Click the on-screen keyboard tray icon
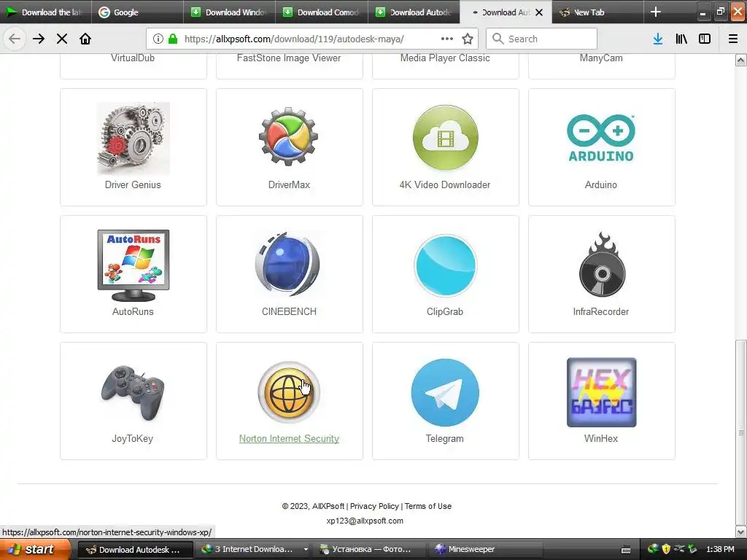The height and width of the screenshot is (560, 747). click(x=627, y=550)
